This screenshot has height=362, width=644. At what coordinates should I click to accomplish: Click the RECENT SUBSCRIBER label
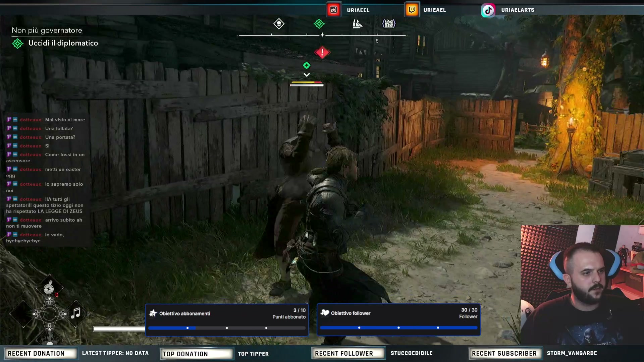(505, 353)
